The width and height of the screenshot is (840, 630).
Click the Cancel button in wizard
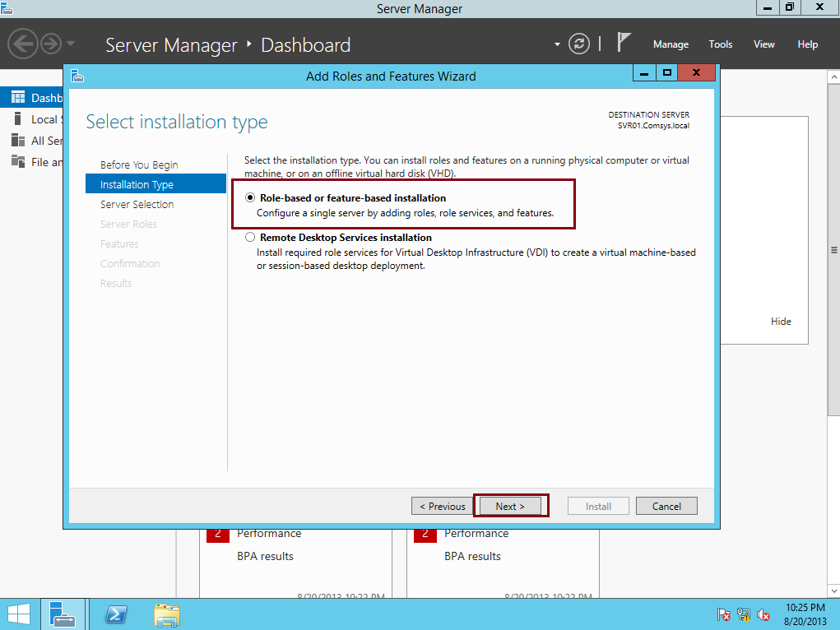point(666,506)
